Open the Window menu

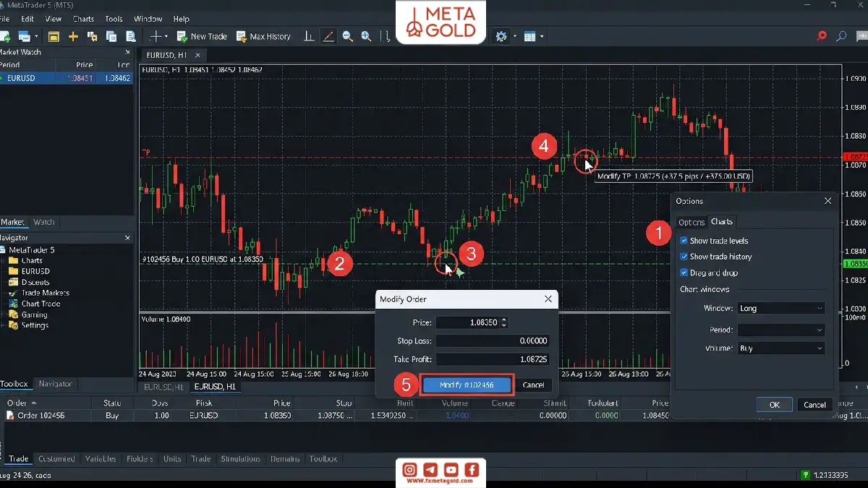pos(148,19)
